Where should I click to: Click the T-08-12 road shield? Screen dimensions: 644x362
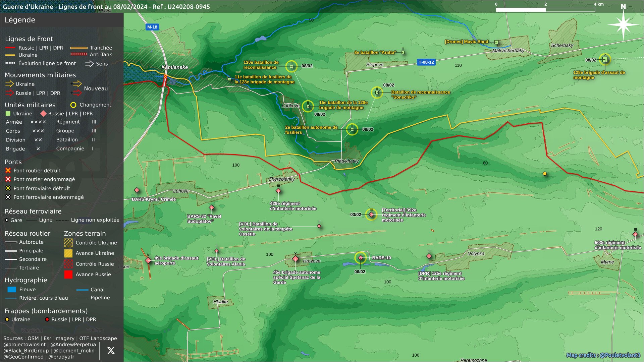click(426, 62)
